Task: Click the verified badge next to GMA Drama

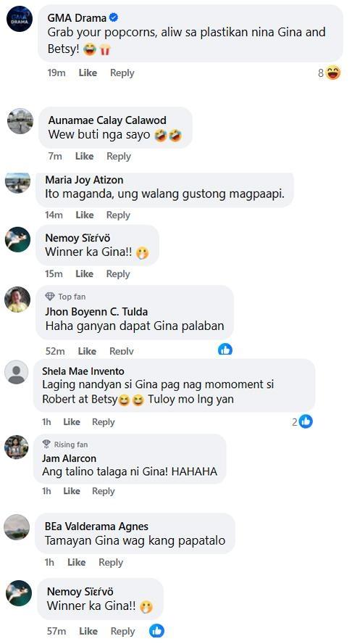Action: (x=114, y=17)
